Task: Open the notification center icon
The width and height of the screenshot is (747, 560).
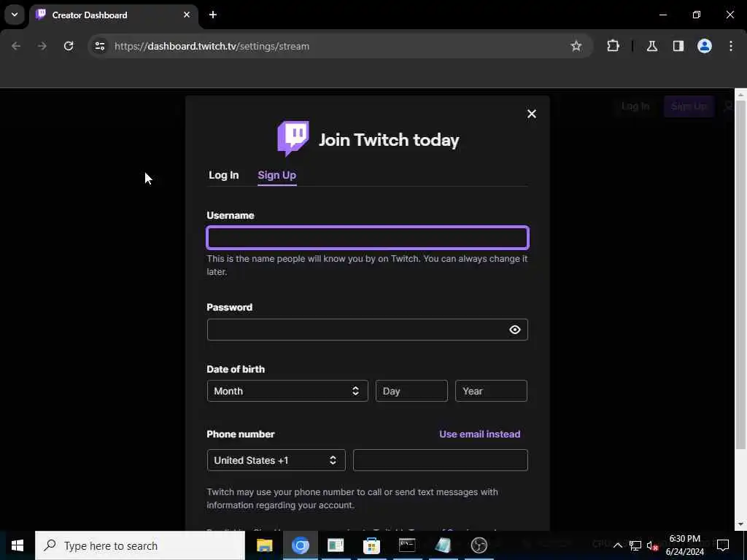Action: (x=723, y=544)
